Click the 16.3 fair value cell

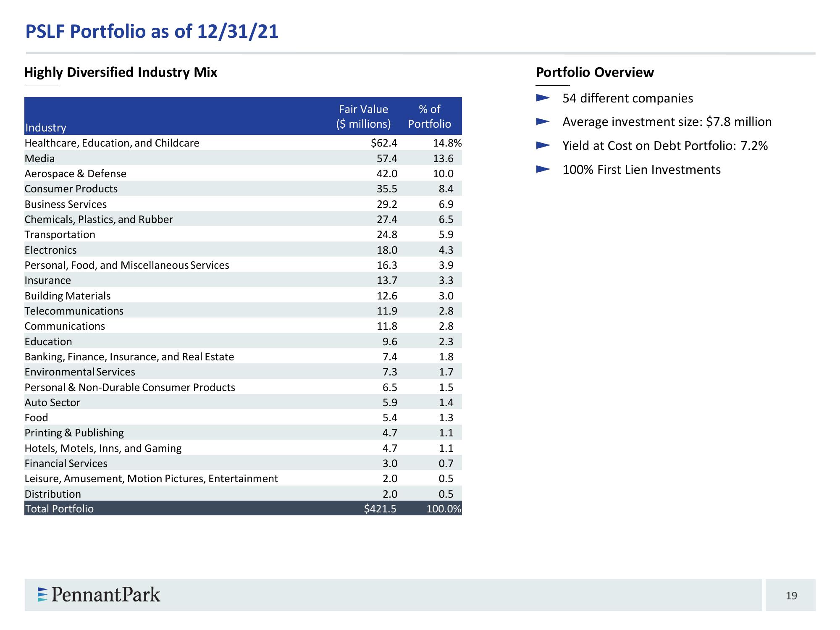[387, 265]
